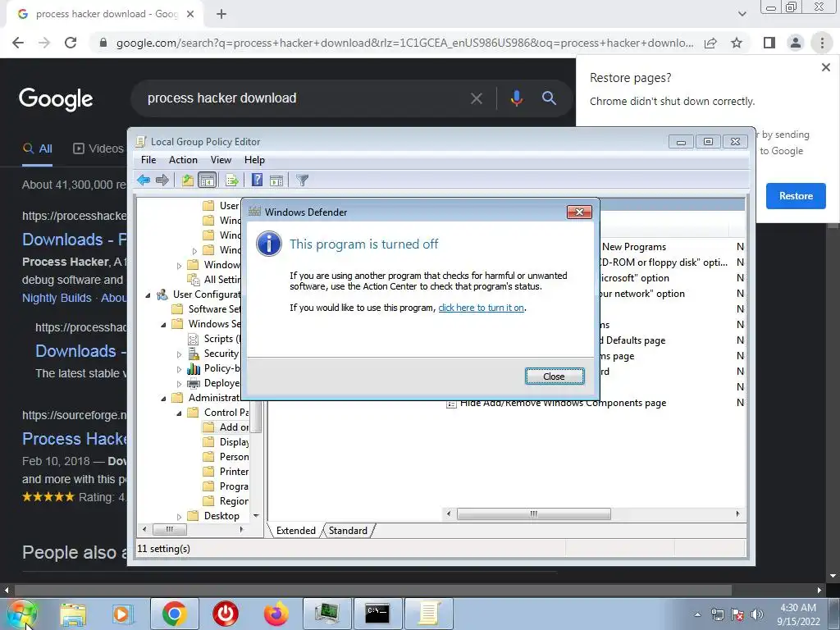Viewport: 840px width, 630px height.
Task: Open Chrome tab search chevron
Action: 742,14
